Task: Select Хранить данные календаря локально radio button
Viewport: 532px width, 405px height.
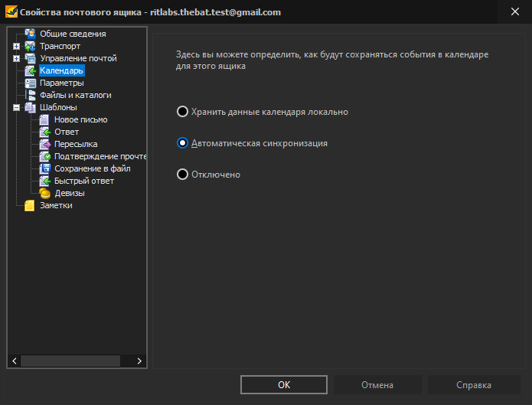Action: 182,112
